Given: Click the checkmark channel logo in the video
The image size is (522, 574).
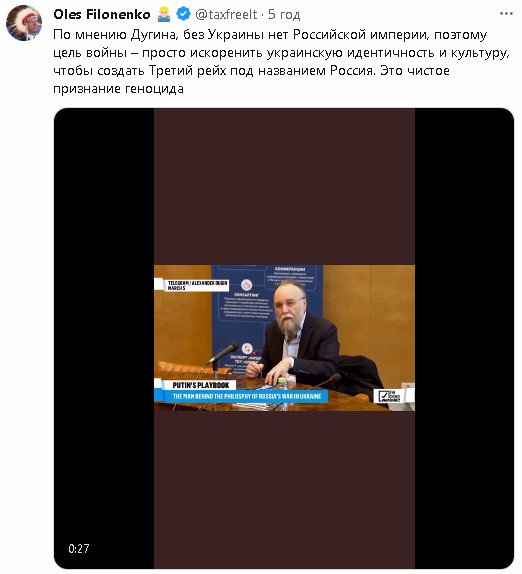Looking at the screenshot, I should coord(389,396).
